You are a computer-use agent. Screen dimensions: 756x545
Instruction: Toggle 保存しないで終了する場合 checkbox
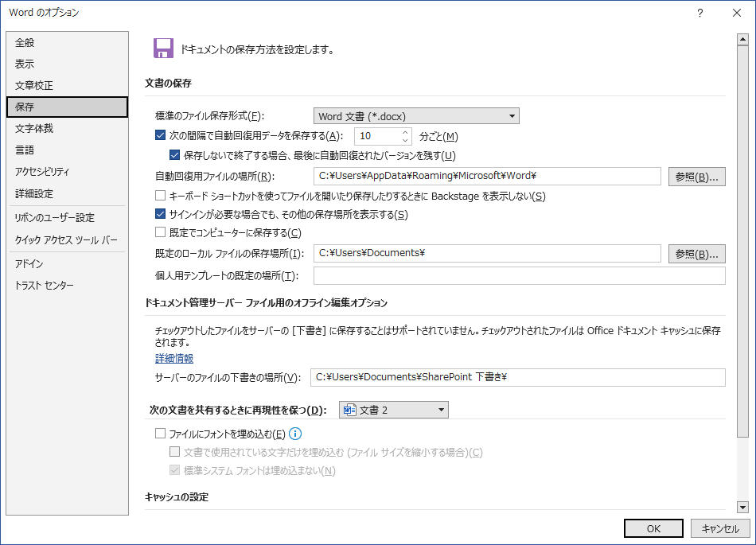pos(174,155)
